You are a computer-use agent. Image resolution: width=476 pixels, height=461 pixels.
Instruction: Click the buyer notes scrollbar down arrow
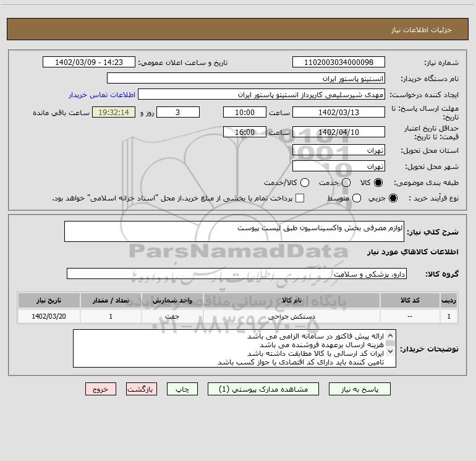[x=391, y=351]
